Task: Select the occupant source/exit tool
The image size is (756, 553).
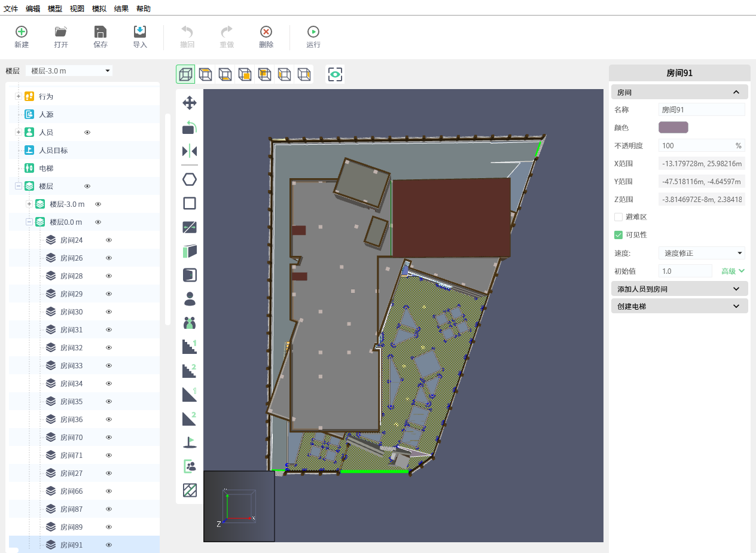Action: [190, 466]
